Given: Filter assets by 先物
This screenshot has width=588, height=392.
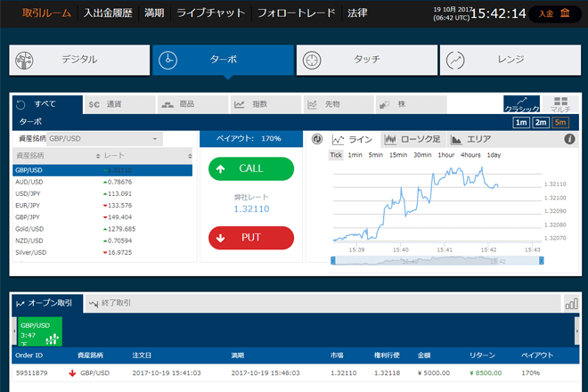Looking at the screenshot, I should 339,104.
